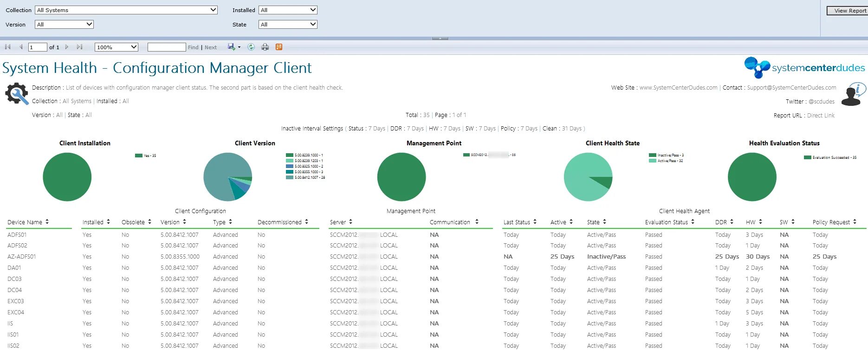Click Support@SystemCenterDudes.com contact link
Screen dimensions: 868x351
[x=791, y=87]
